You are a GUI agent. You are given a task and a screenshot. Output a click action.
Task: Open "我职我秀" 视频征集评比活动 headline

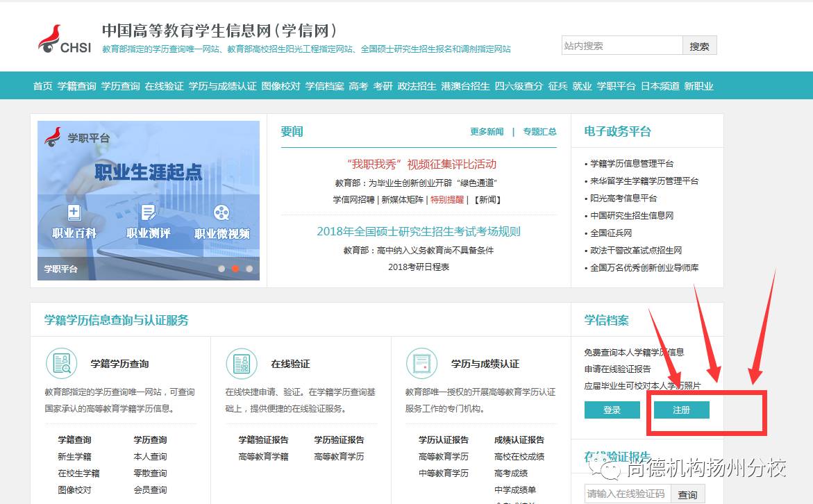(421, 165)
